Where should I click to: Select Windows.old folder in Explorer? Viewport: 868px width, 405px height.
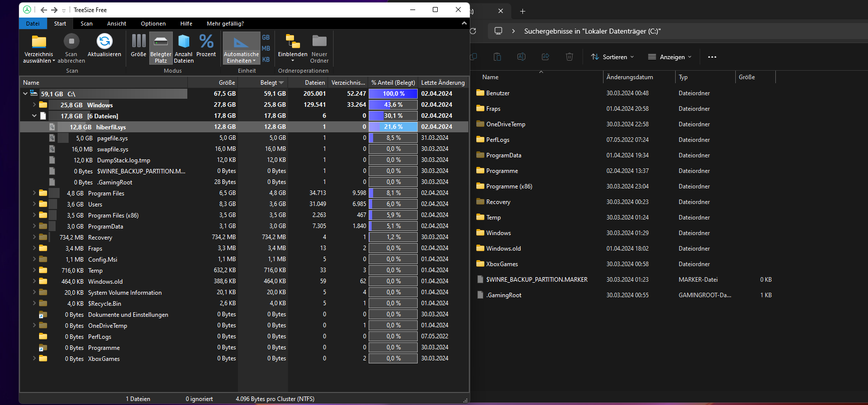(503, 249)
